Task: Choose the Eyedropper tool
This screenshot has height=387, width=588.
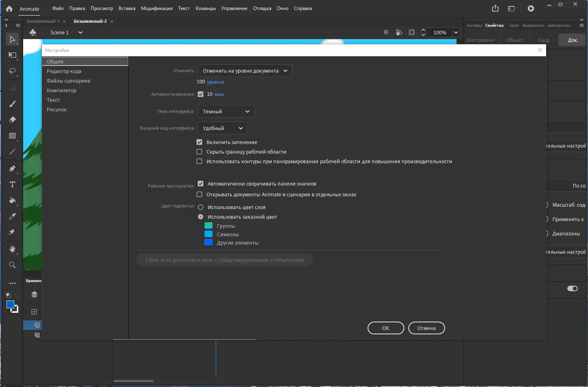Action: click(12, 217)
